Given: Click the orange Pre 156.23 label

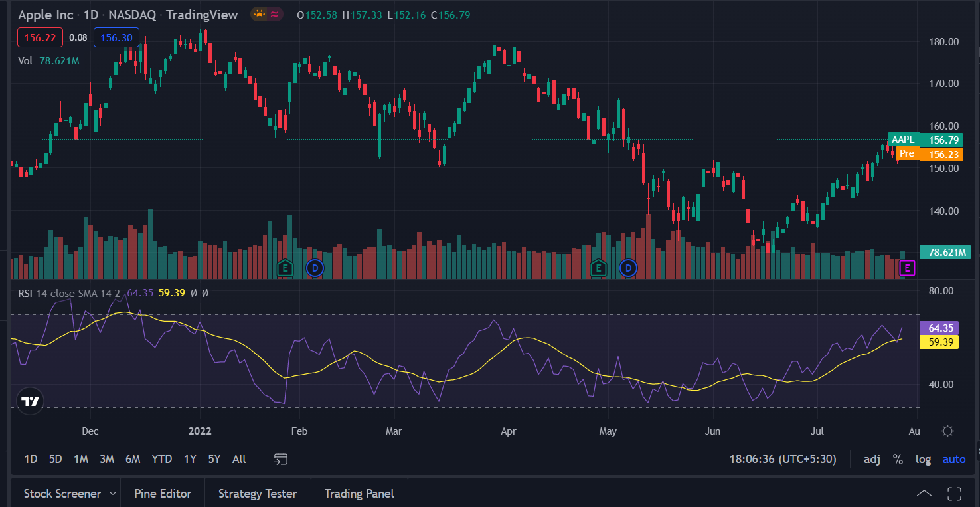Looking at the screenshot, I should 930,154.
